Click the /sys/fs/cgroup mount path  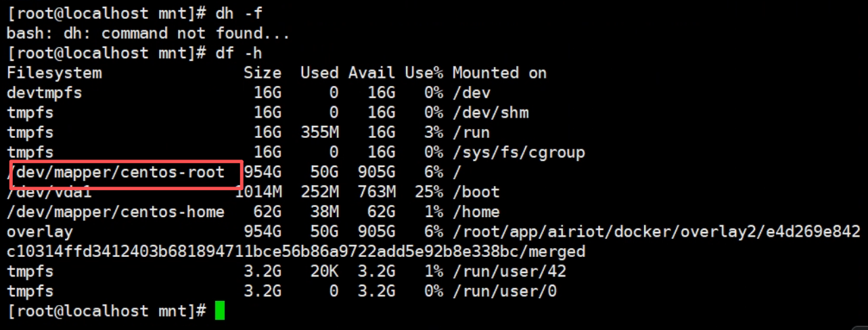coord(518,152)
